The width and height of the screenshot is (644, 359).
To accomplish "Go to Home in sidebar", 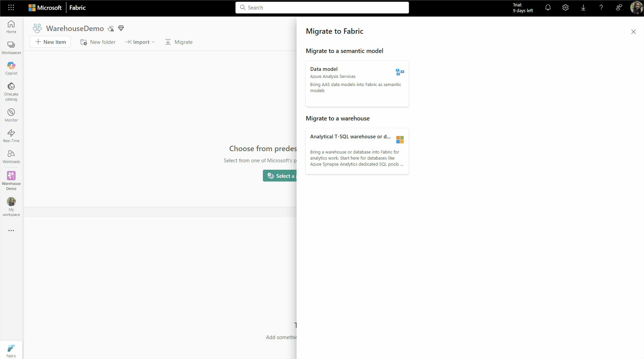I will 11,27.
